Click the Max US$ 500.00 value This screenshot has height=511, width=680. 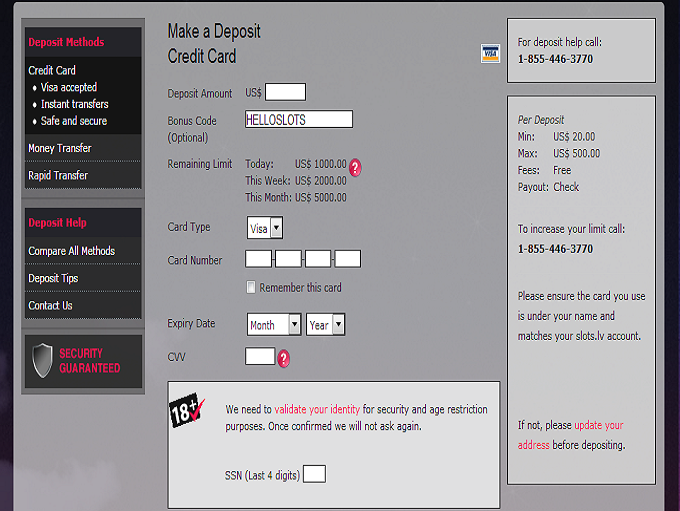[x=577, y=154]
